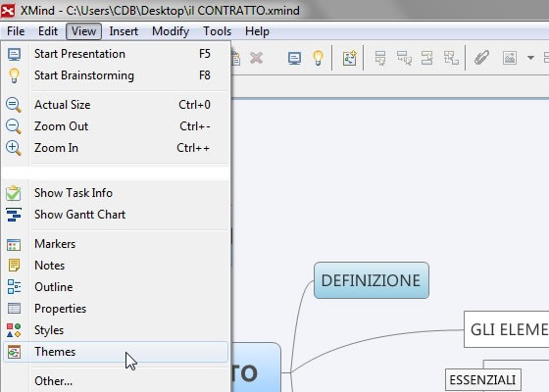
Task: Click the Zoom In magnifier icon
Action: coord(14,148)
